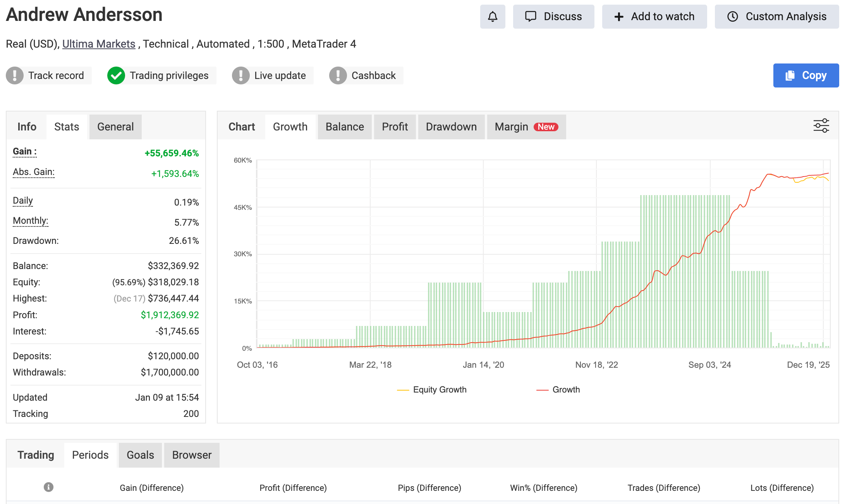Click the Discuss button

pos(553,17)
